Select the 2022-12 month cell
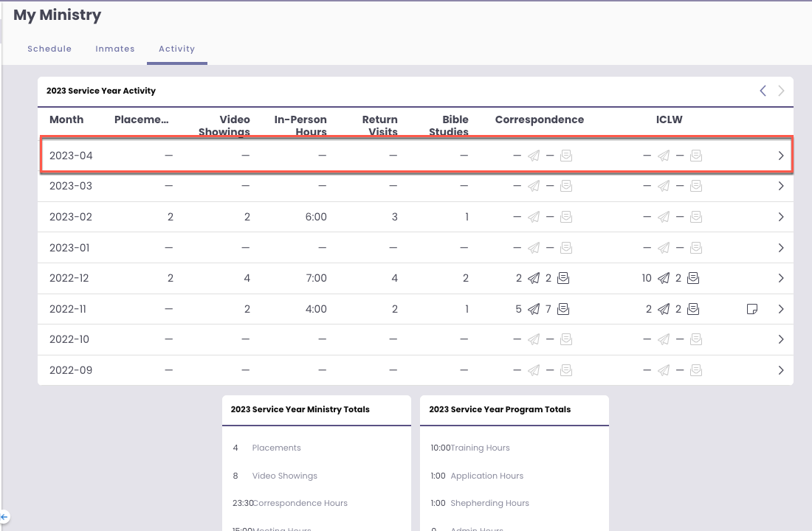The width and height of the screenshot is (812, 531). coord(69,278)
